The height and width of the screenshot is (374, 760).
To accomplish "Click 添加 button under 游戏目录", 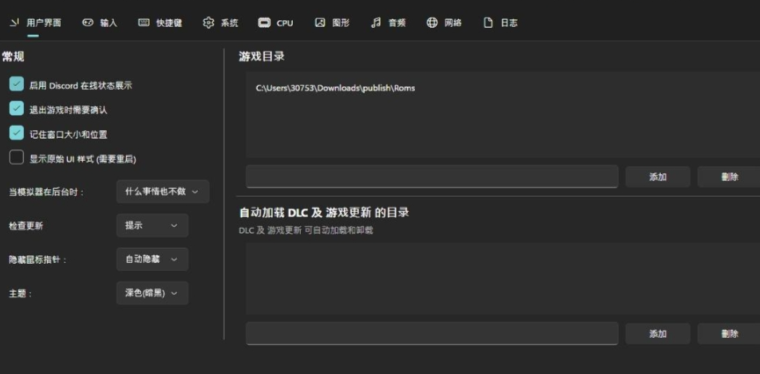I will point(658,177).
